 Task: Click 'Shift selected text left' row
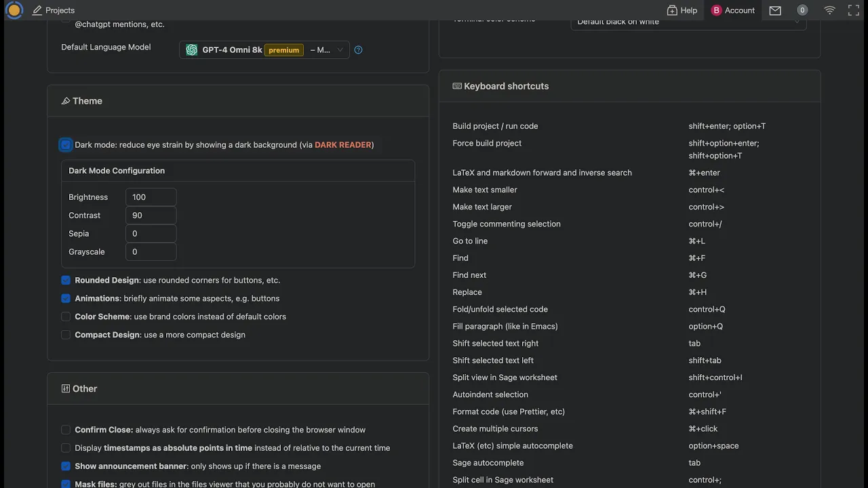(629, 361)
